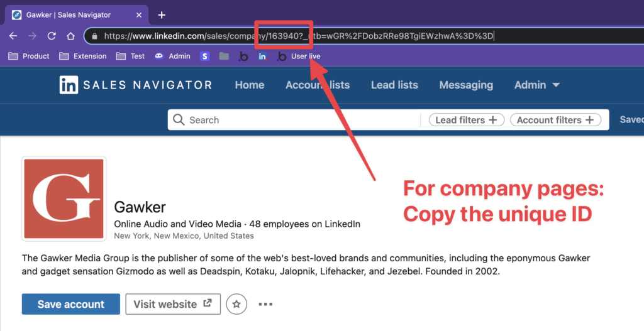The width and height of the screenshot is (644, 331).
Task: Click the Gawker company name
Action: click(x=140, y=207)
